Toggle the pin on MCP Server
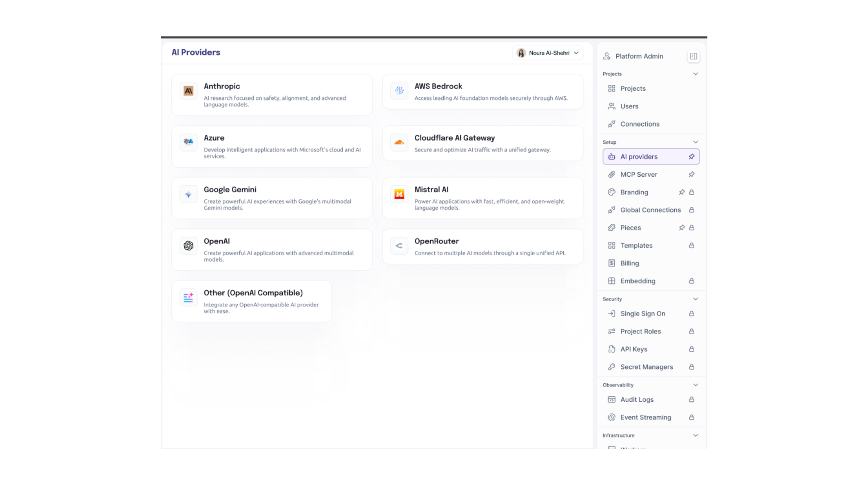 [691, 175]
